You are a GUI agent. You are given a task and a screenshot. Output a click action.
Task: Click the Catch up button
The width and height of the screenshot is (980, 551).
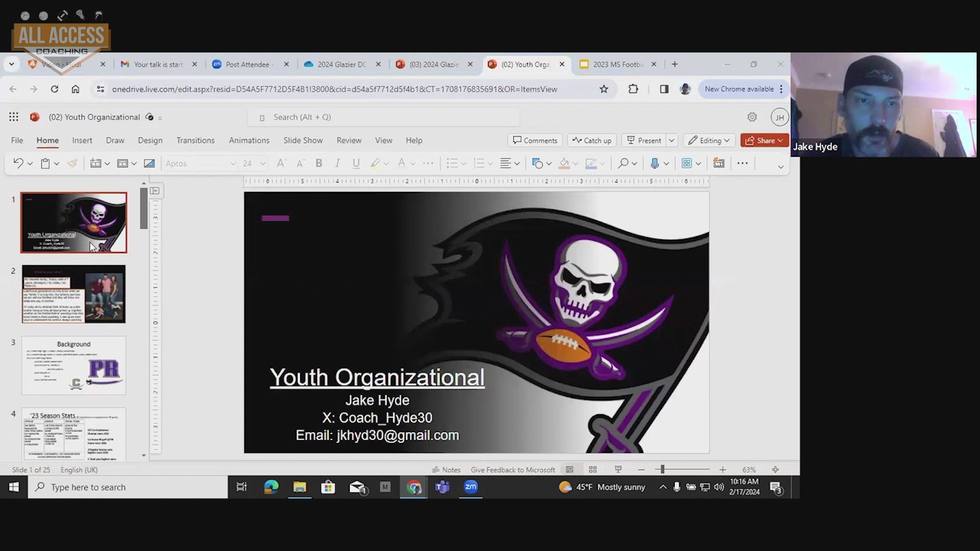click(x=592, y=140)
